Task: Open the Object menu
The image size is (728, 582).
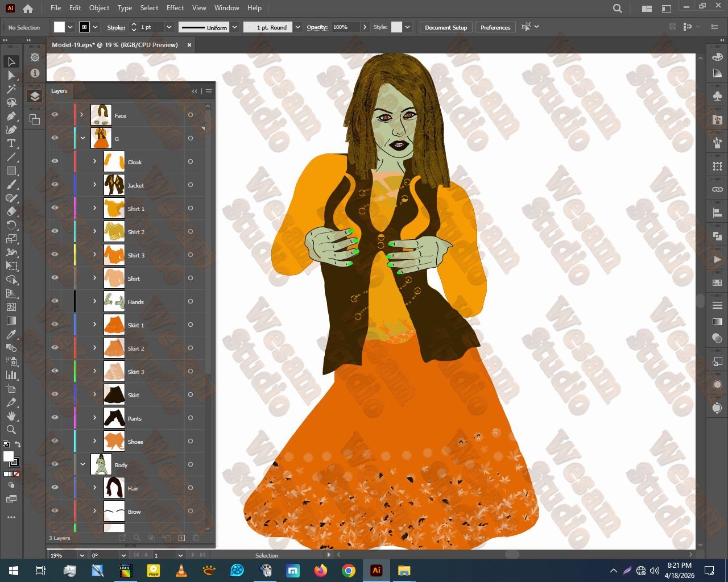Action: coord(99,8)
